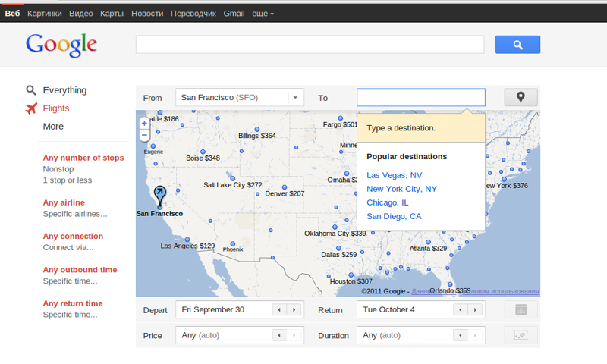Click the More link in sidebar
This screenshot has height=364, width=607.
tap(53, 127)
